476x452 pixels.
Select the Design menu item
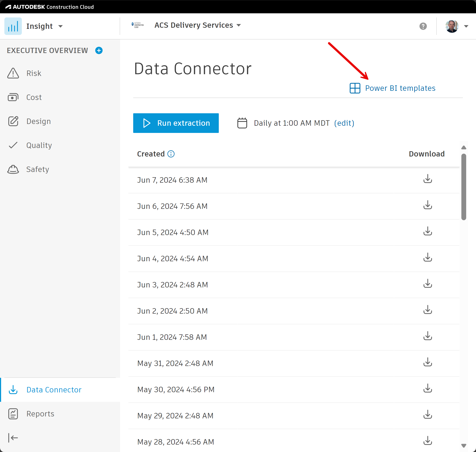tap(38, 121)
